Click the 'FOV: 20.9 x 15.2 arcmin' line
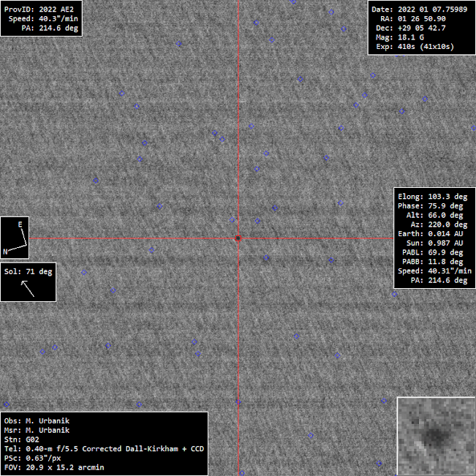Viewport: 476px width, 476px height. pyautogui.click(x=54, y=467)
